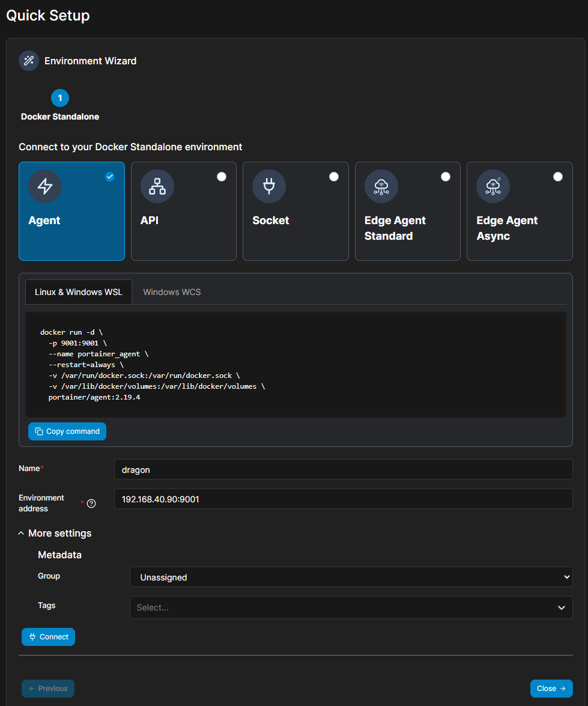Collapse the More settings section

click(55, 533)
